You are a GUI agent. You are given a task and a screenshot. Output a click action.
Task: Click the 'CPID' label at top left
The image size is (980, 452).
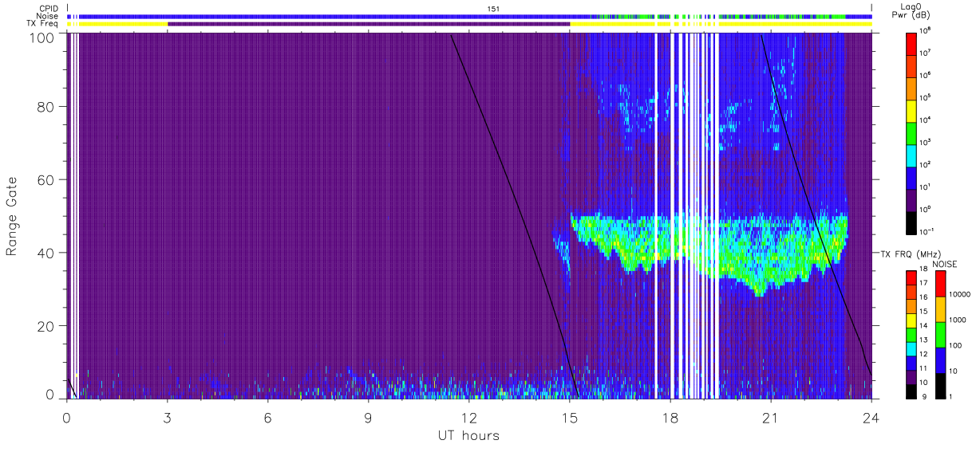coord(48,8)
